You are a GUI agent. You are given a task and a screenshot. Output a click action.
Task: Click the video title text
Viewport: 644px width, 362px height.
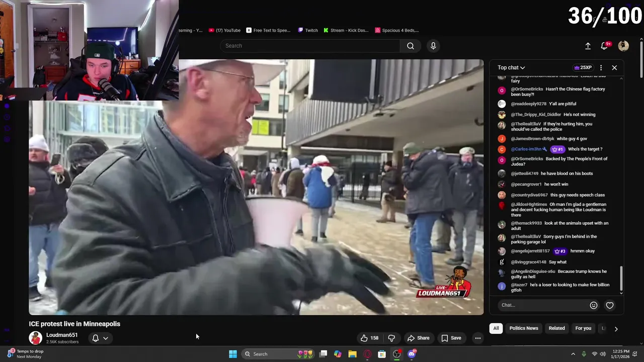(x=74, y=324)
